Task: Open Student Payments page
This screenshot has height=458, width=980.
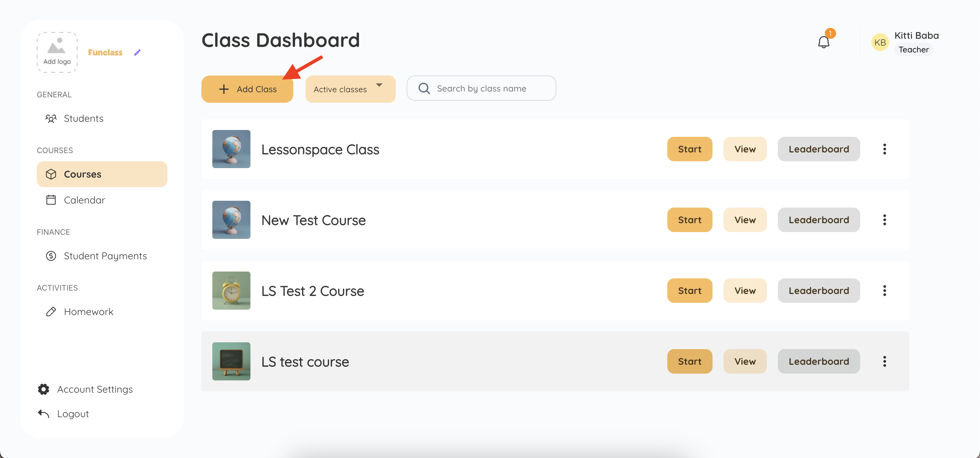Action: pyautogui.click(x=105, y=256)
